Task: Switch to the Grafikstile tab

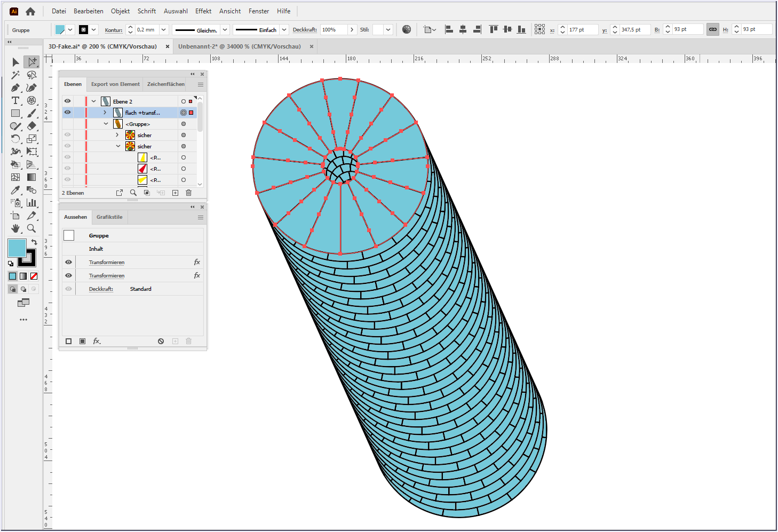Action: coord(109,217)
